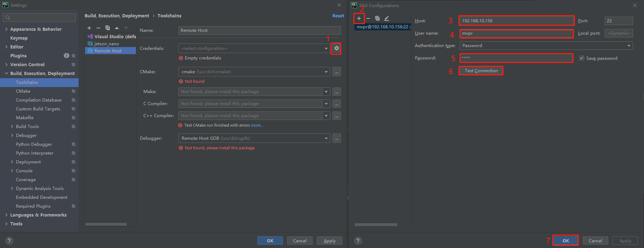Toggle the Save password checkbox

click(x=582, y=58)
